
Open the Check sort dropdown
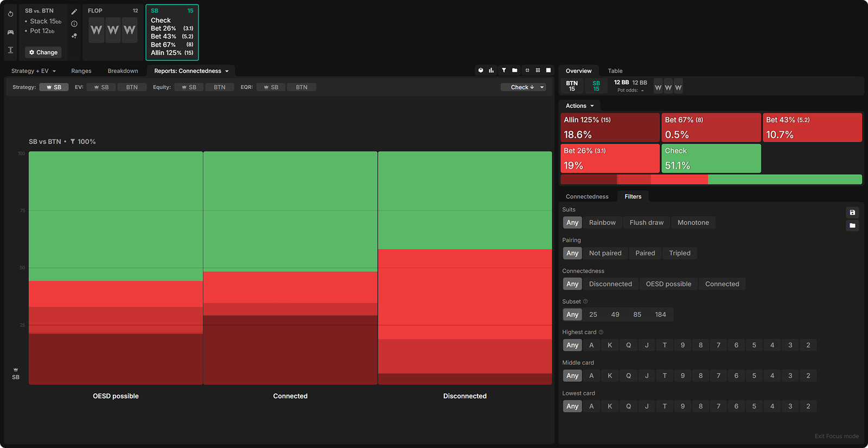(523, 87)
